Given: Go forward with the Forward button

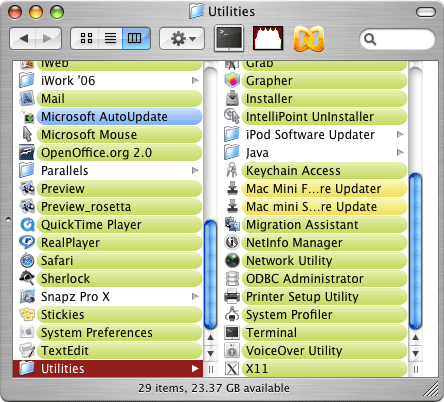Looking at the screenshot, I should tap(48, 38).
